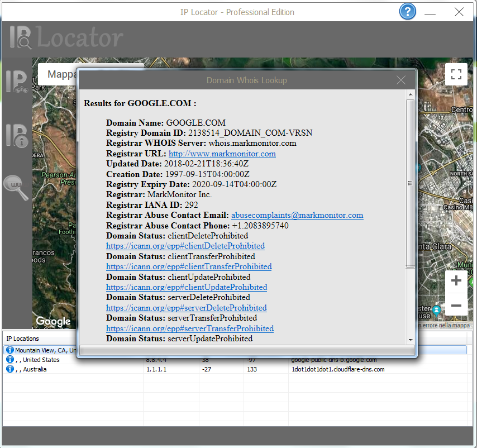The width and height of the screenshot is (477, 448).
Task: Click the abusecomplaints@markmonitor.com email link
Action: (297, 215)
